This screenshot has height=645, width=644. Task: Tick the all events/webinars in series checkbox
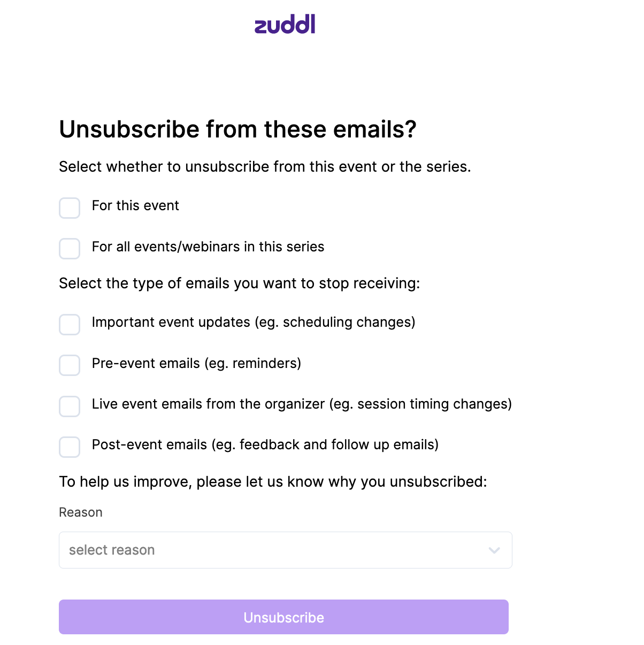pyautogui.click(x=70, y=249)
